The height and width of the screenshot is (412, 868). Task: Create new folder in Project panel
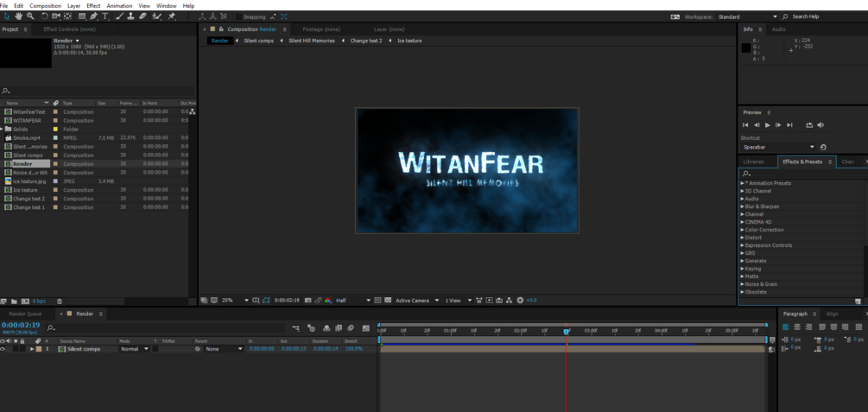tap(13, 301)
